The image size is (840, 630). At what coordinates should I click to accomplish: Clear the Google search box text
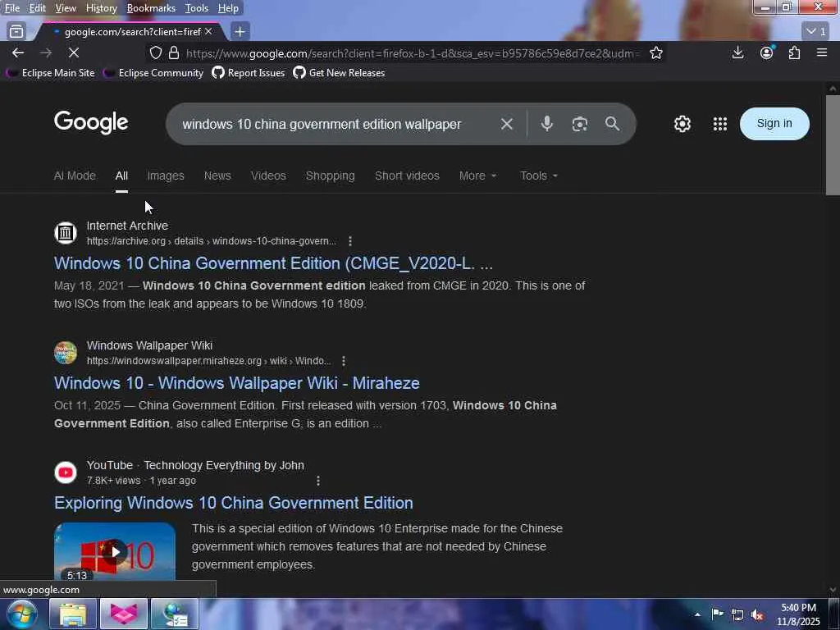point(506,124)
